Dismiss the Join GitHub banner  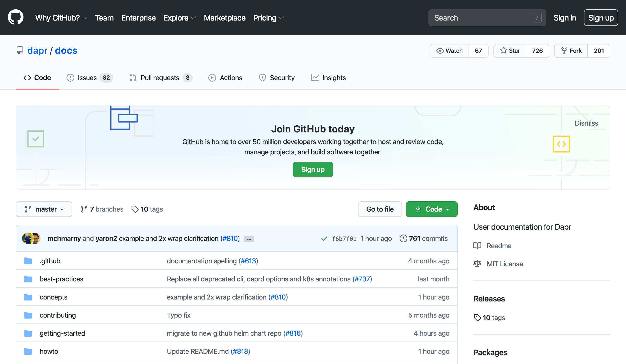click(586, 123)
